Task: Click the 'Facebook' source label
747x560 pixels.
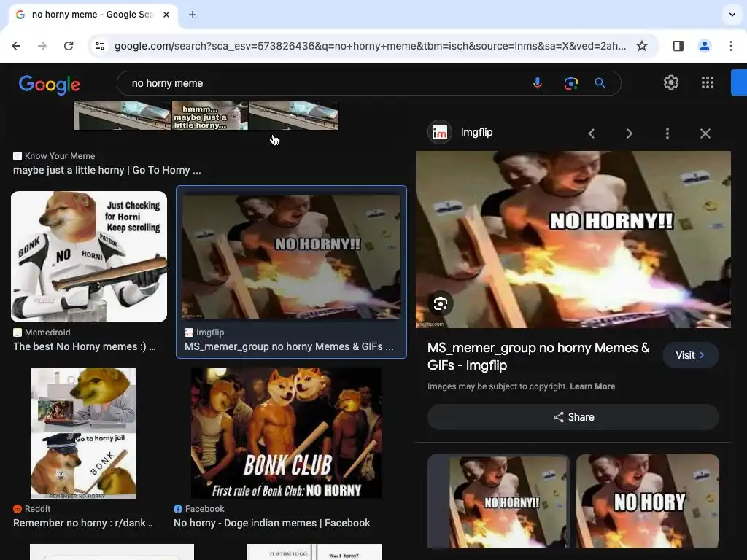Action: (x=204, y=508)
